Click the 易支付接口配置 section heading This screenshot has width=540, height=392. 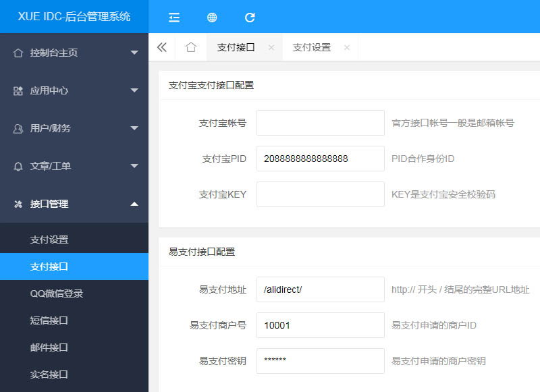click(x=202, y=252)
